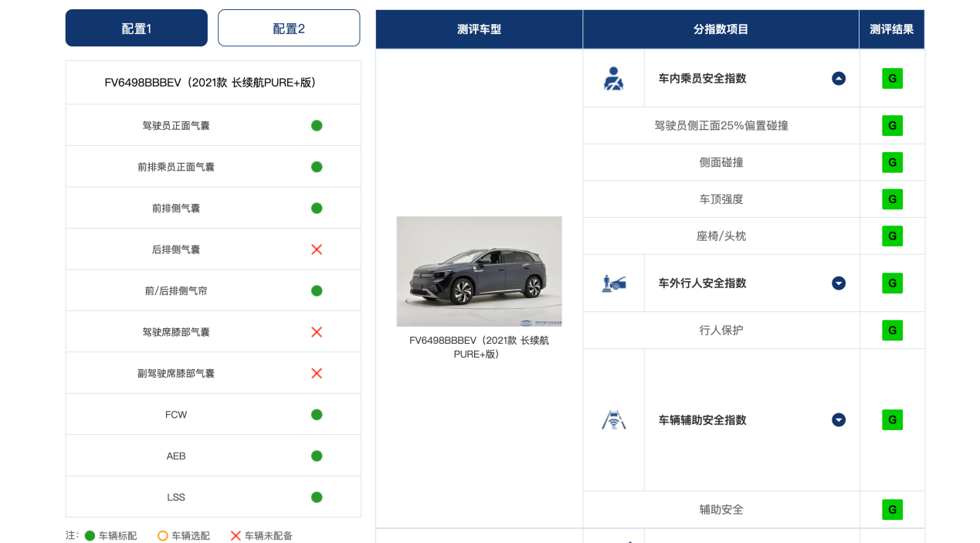Click the 前排乘员正面气囊 label
This screenshot has height=543, width=980.
[x=176, y=167]
